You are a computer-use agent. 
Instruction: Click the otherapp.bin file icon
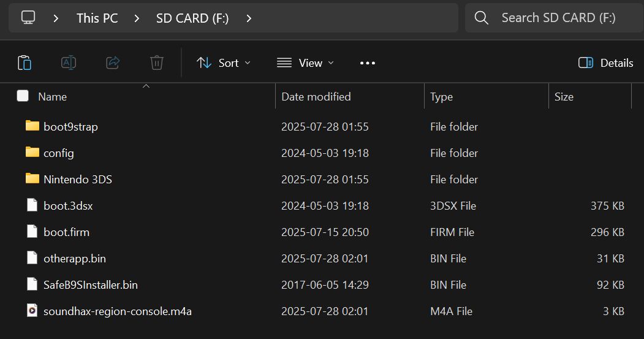32,257
